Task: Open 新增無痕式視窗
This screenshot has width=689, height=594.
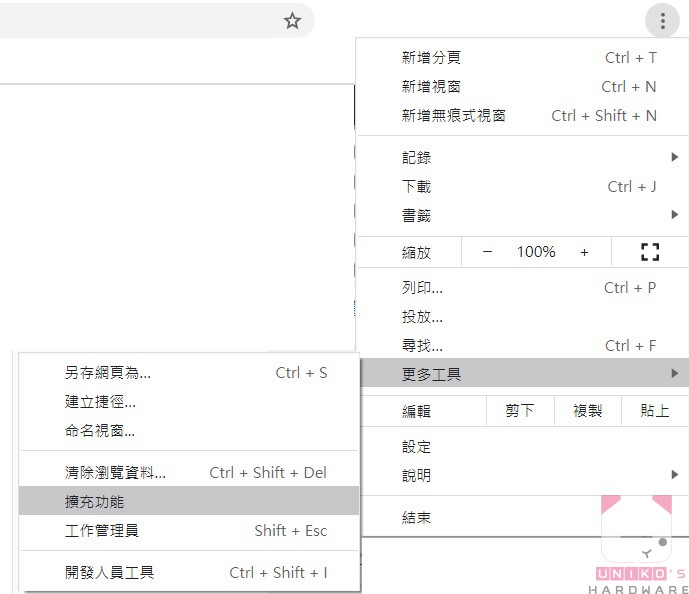Action: point(522,116)
